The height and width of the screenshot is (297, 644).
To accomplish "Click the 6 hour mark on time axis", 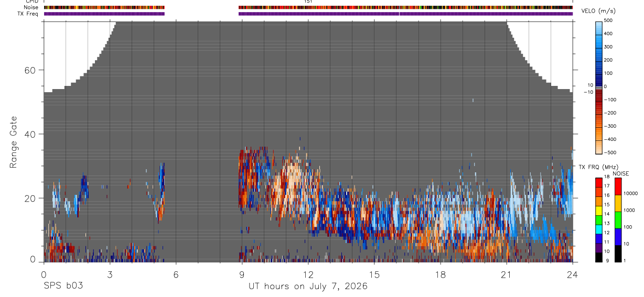I will point(176,274).
